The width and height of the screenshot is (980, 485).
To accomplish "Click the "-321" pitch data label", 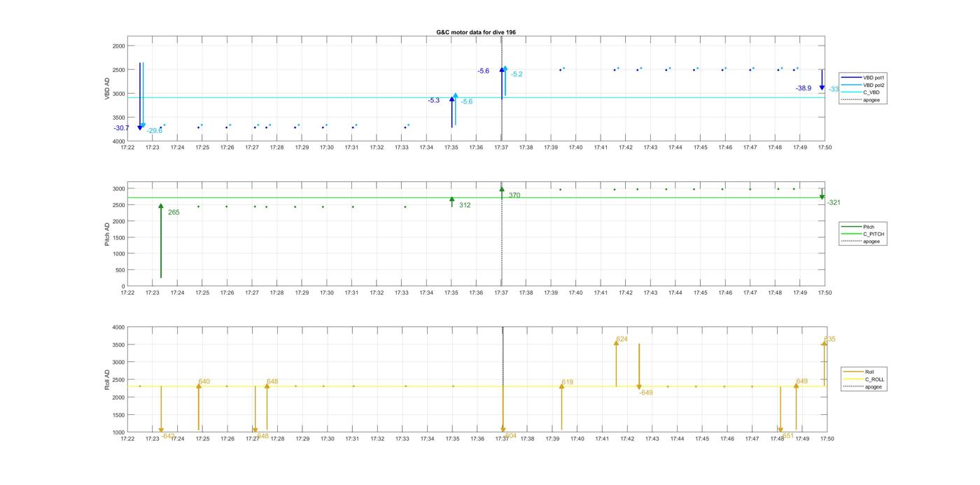I will (x=834, y=203).
